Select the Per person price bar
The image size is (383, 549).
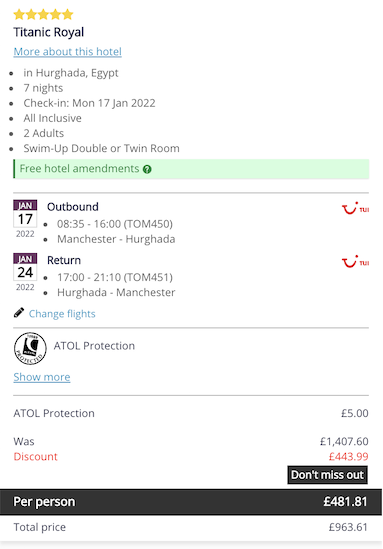pyautogui.click(x=191, y=502)
